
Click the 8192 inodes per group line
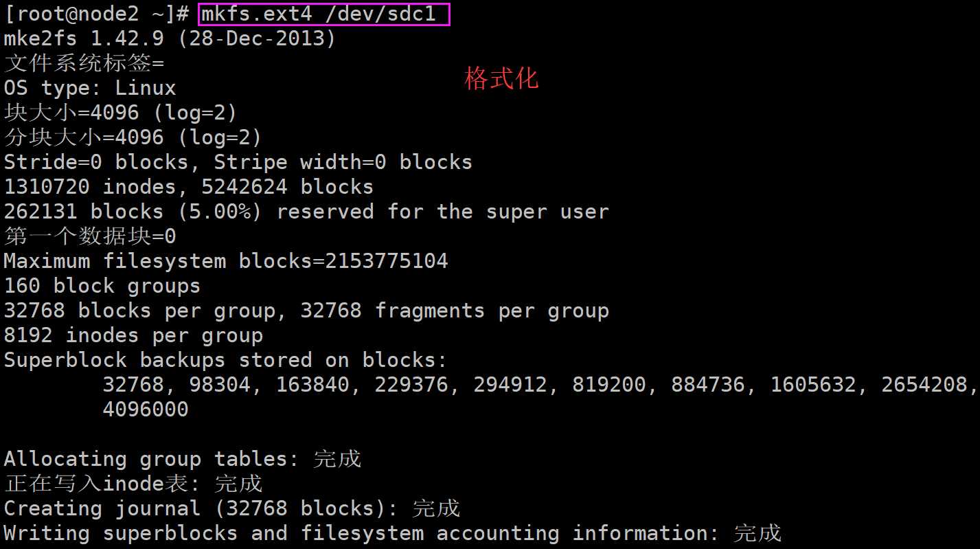click(x=133, y=335)
